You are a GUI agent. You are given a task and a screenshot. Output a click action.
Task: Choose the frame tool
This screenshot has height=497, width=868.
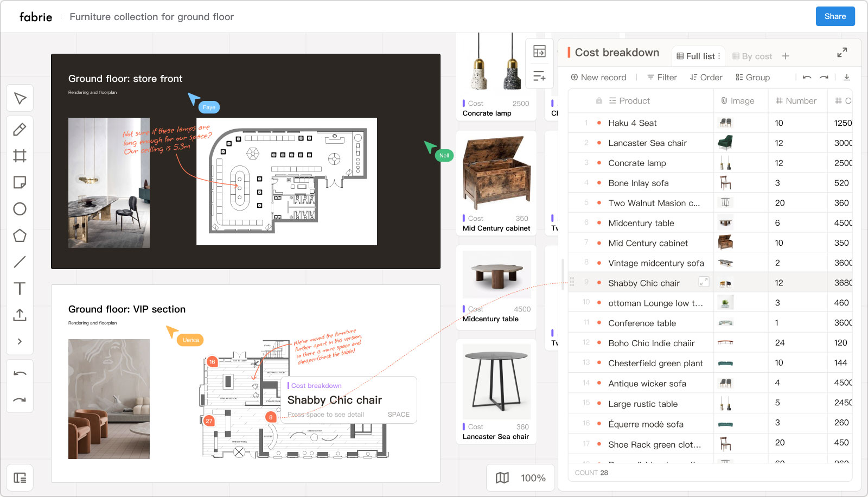click(20, 156)
